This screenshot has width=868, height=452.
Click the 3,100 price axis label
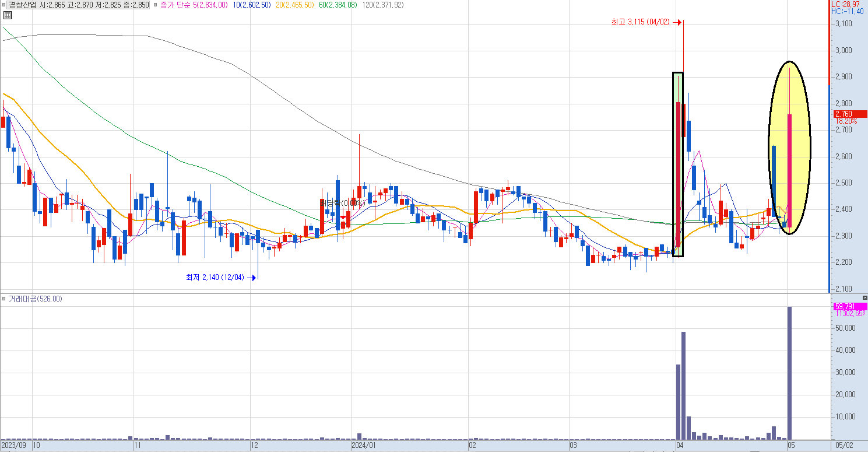point(844,24)
